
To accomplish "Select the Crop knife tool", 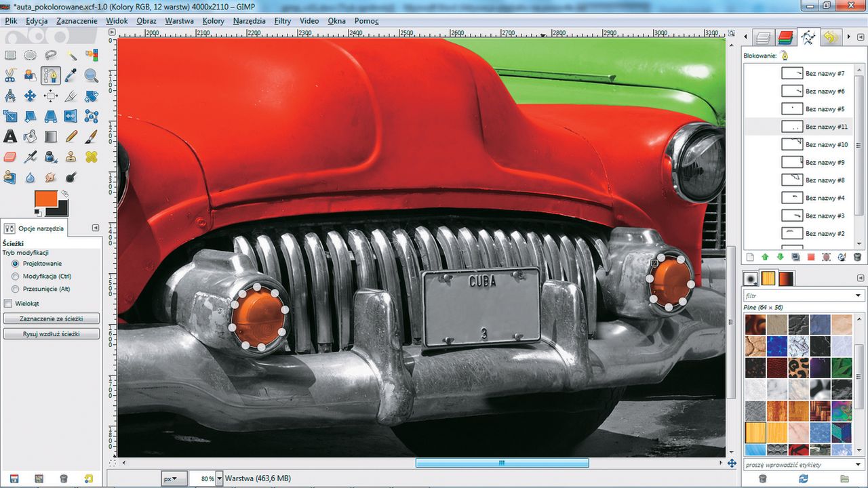I will [71, 96].
